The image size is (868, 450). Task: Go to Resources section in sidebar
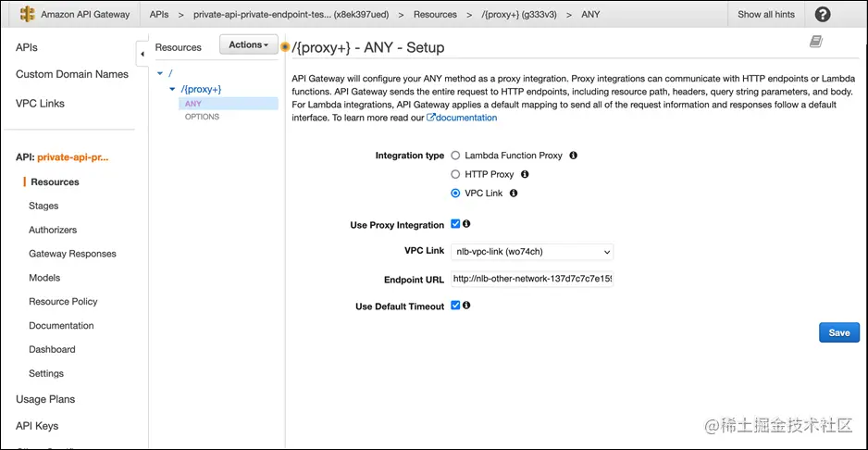(55, 181)
